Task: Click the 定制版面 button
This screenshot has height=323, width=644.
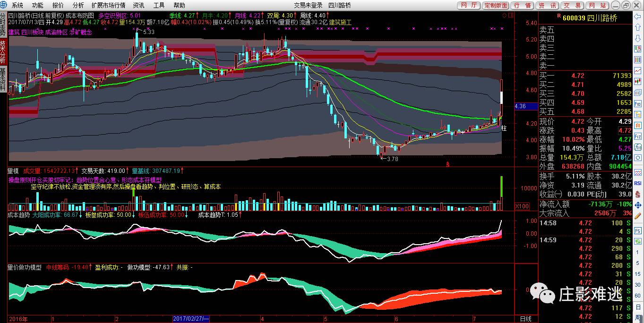Action: 496,5
